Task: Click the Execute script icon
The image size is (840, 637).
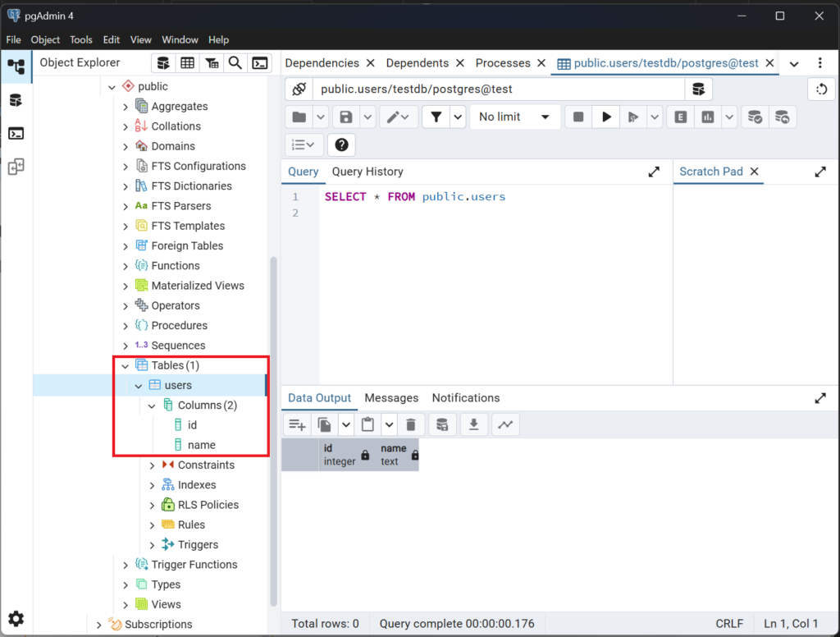Action: [632, 117]
